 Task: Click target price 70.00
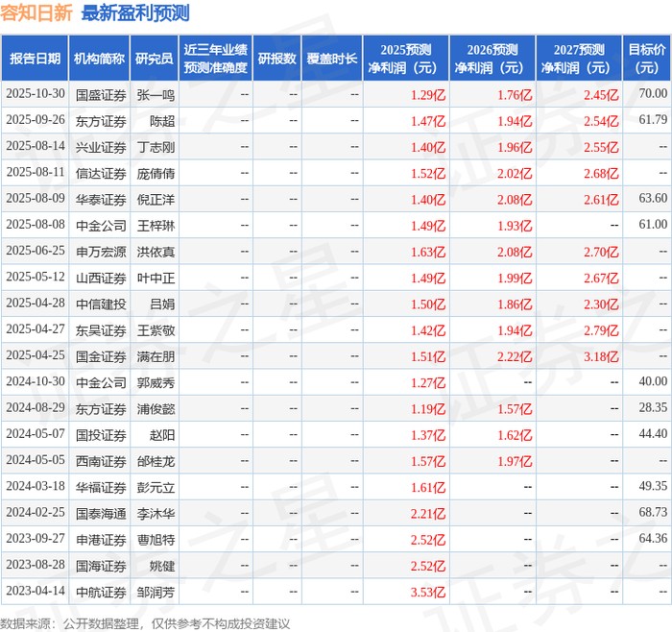[x=653, y=93]
